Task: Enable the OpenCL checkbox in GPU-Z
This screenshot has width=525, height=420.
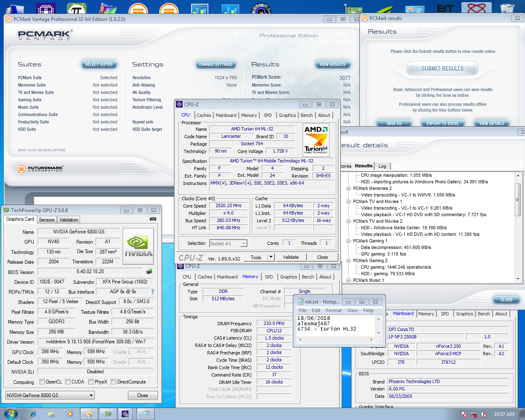Action: (42, 382)
